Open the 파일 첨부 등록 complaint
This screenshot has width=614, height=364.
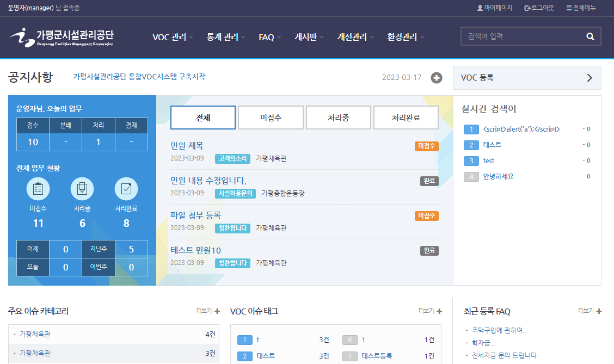(x=196, y=215)
